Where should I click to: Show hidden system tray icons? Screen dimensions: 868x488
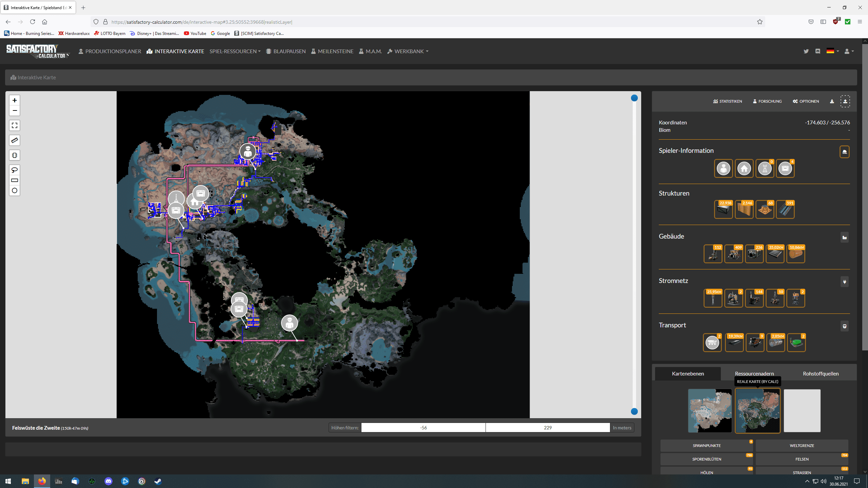tap(807, 481)
